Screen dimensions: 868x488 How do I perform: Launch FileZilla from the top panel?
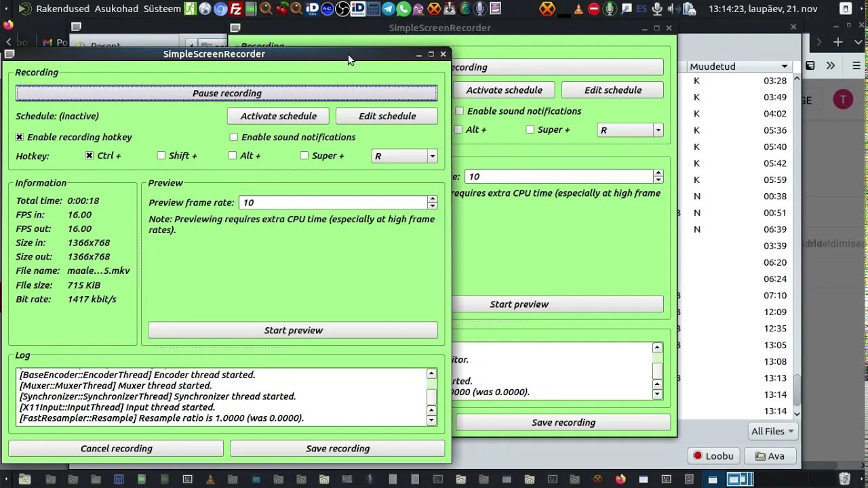coord(236,9)
